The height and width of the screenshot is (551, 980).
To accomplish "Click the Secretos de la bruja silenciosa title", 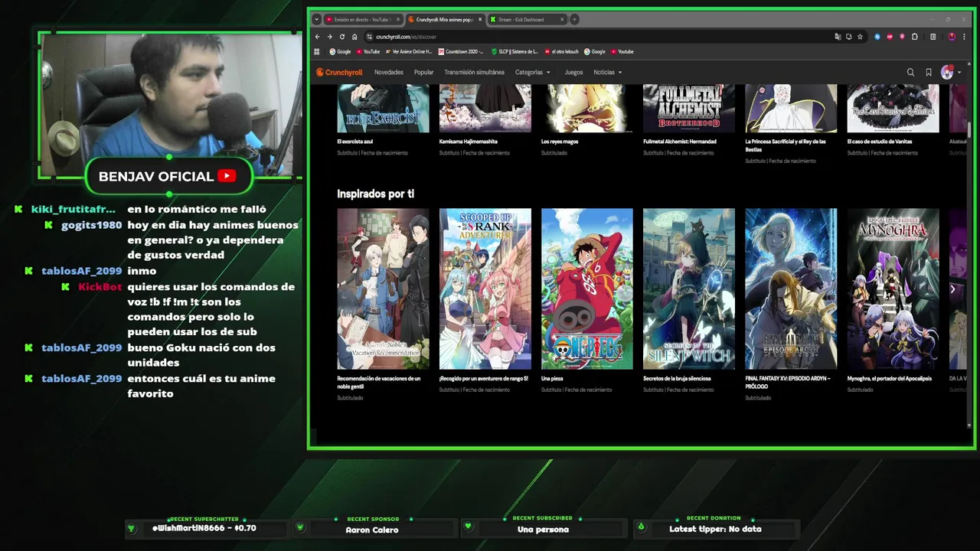I will (677, 379).
